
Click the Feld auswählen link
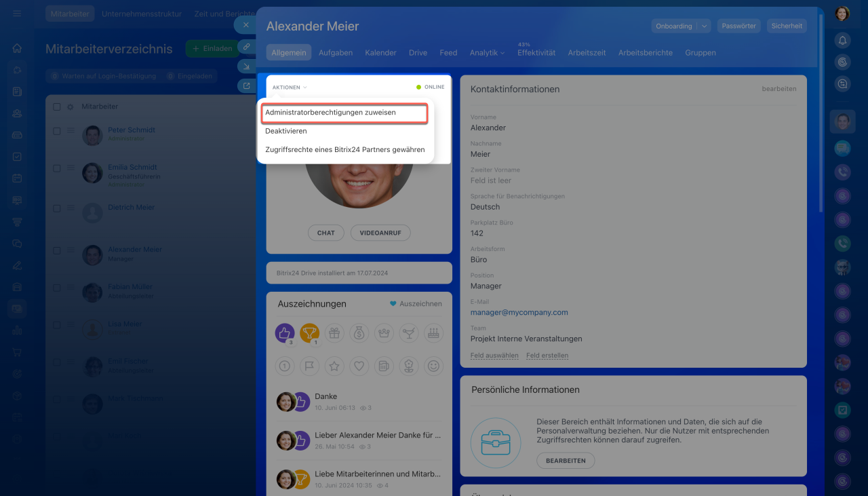pyautogui.click(x=494, y=356)
